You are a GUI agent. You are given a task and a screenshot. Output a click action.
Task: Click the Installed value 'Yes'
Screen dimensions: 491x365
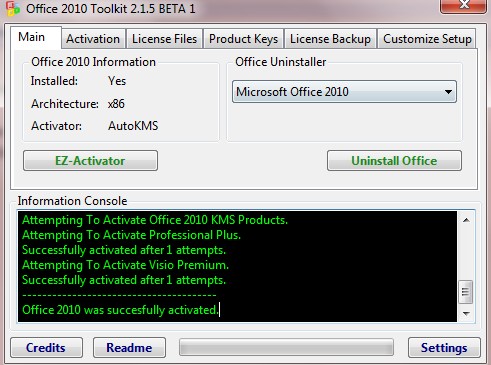click(117, 81)
